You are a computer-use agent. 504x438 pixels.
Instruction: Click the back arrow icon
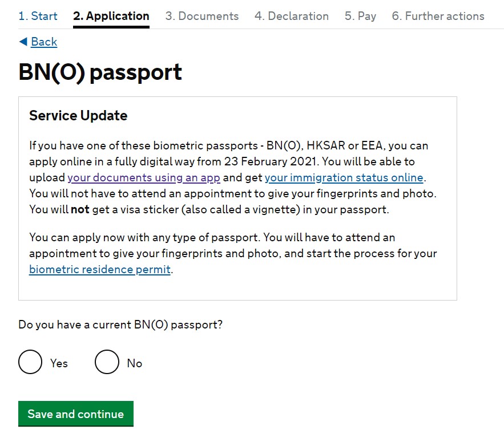click(23, 42)
